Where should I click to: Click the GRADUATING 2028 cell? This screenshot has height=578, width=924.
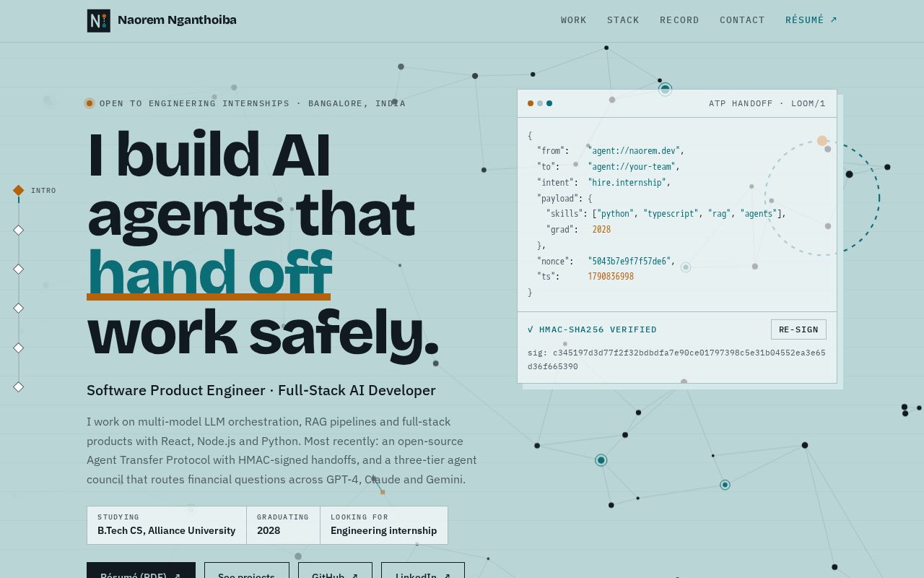pos(283,525)
